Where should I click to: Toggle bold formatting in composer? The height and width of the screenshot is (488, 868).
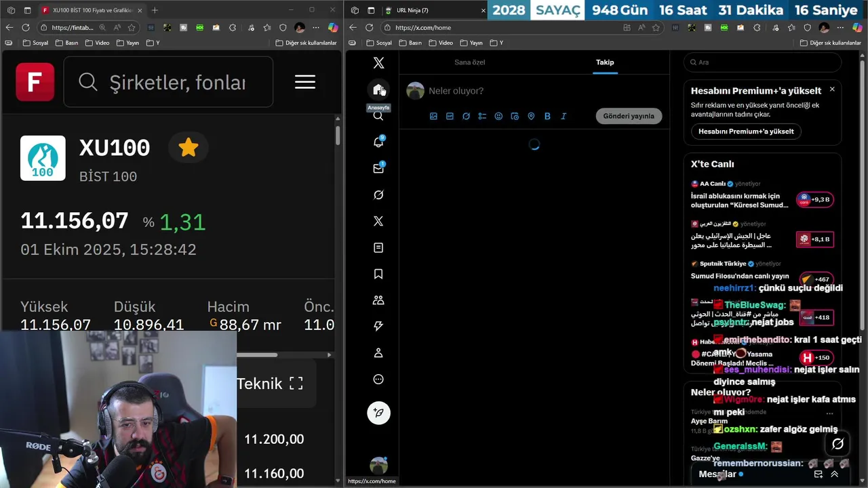pyautogui.click(x=547, y=116)
